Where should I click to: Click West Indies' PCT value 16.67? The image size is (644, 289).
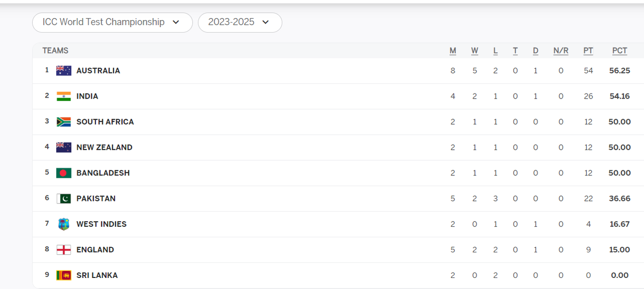point(620,224)
